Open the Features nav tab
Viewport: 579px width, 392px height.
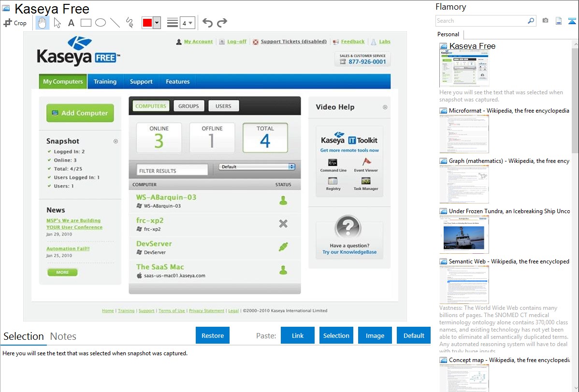point(177,82)
